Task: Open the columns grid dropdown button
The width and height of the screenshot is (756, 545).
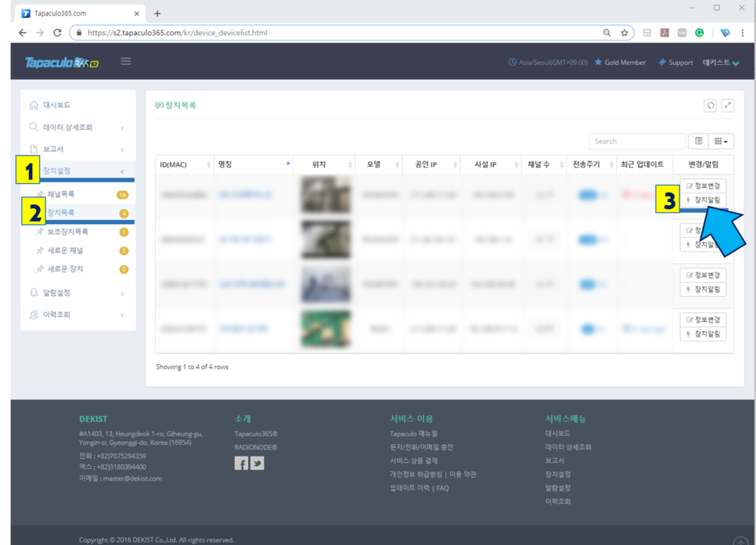Action: tap(721, 141)
